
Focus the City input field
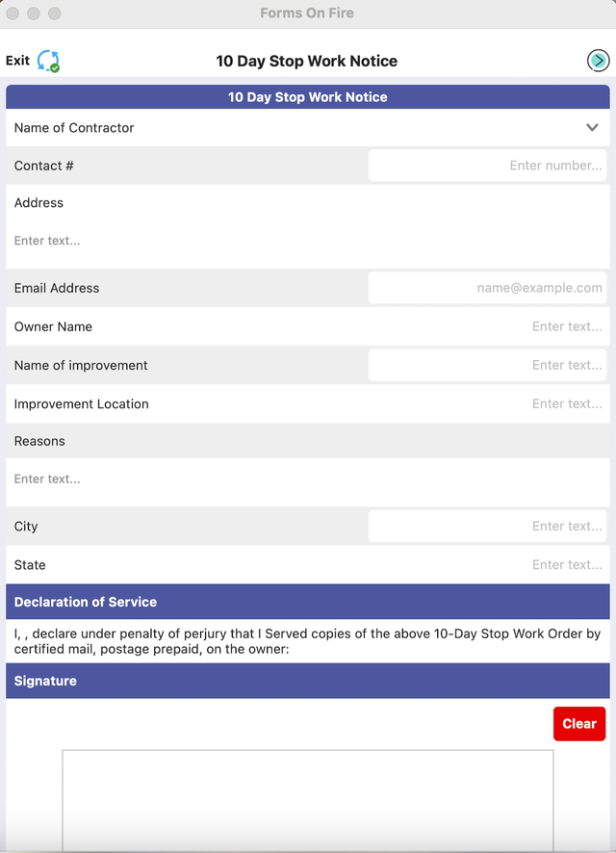click(487, 526)
